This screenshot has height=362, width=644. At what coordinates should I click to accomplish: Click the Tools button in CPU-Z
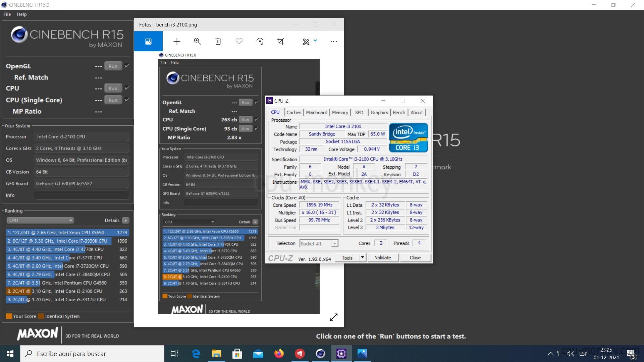coord(347,257)
